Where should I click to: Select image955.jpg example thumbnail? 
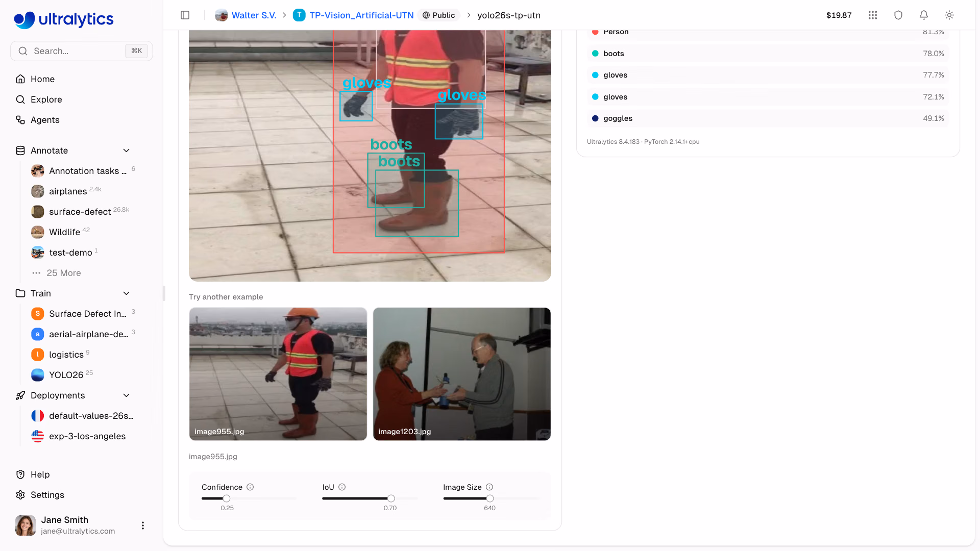[x=278, y=374]
